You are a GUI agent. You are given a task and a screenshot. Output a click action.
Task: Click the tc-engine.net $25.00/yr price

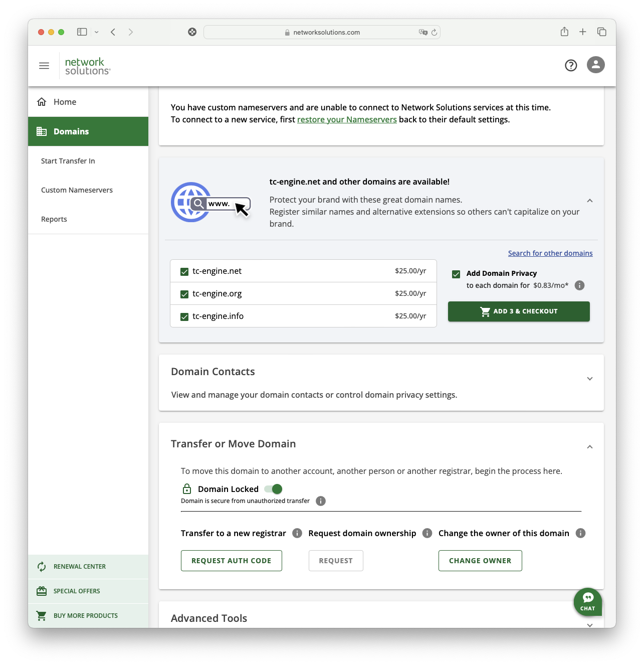410,271
